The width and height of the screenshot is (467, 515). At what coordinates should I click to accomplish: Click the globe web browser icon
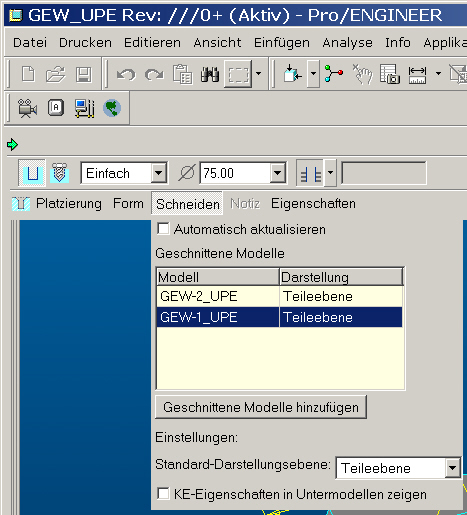coord(112,108)
